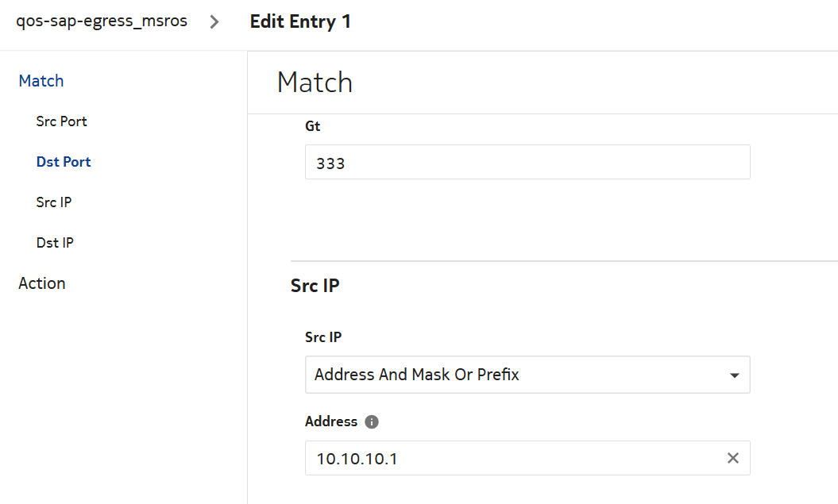
Task: Click the Gt field label
Action: coord(313,126)
